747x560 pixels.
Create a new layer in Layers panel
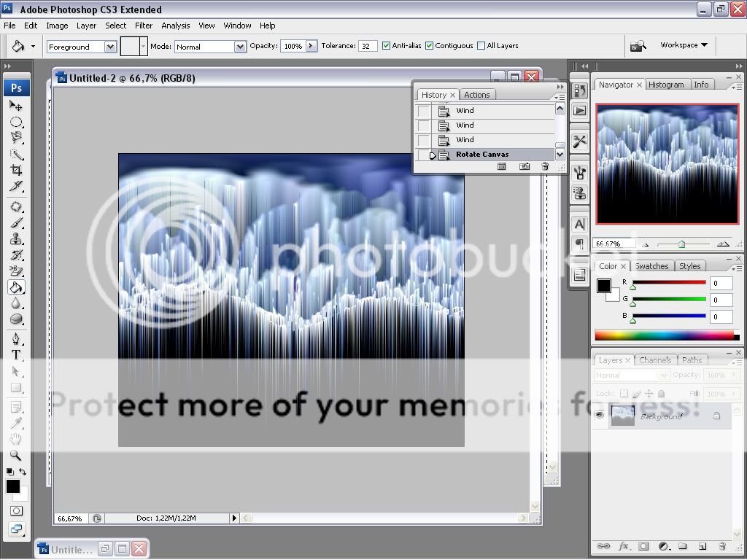pos(702,546)
